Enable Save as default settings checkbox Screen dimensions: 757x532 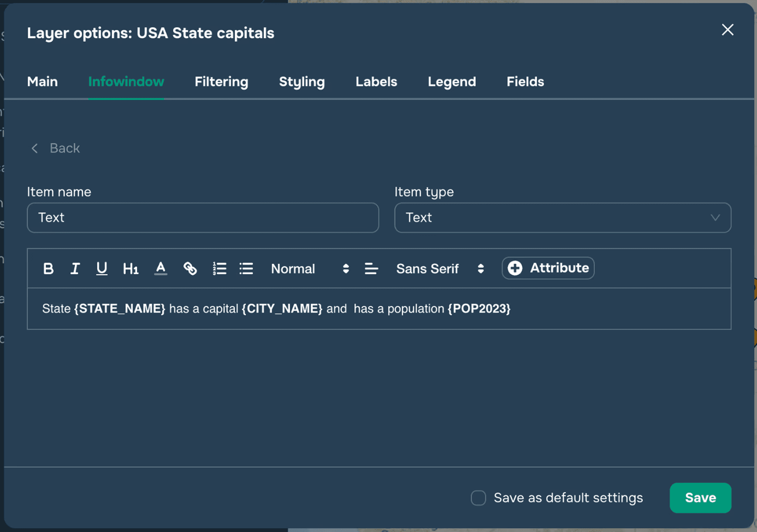478,498
